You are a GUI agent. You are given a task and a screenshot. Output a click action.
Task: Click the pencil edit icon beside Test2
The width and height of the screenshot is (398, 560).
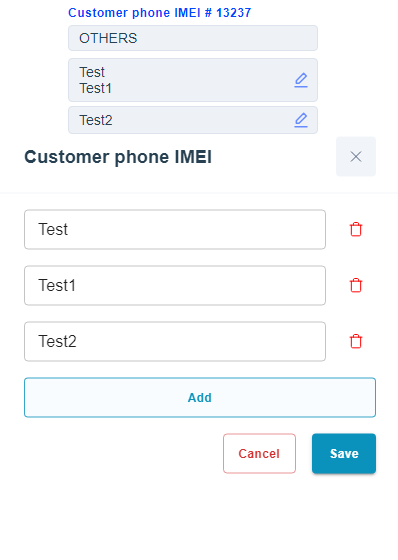tap(301, 120)
